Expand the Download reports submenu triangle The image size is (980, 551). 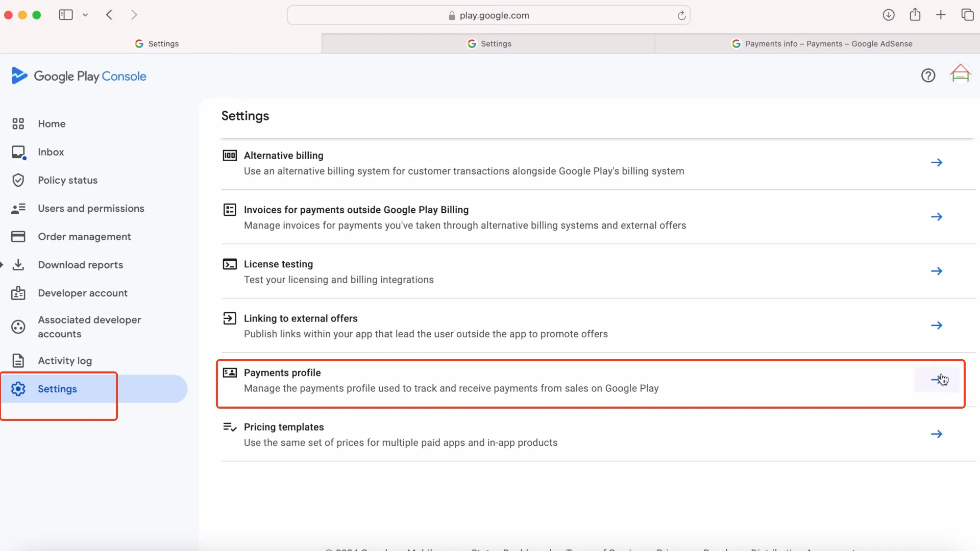(2, 265)
